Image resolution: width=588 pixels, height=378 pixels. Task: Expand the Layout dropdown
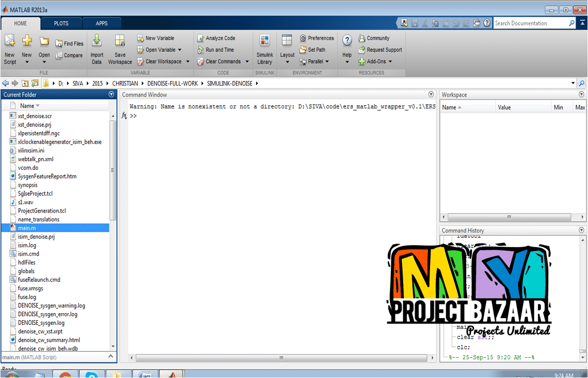[x=287, y=61]
